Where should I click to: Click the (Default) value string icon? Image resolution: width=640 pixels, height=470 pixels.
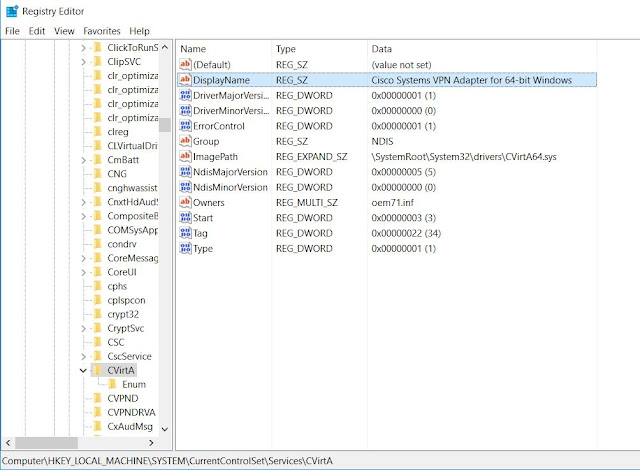point(185,64)
